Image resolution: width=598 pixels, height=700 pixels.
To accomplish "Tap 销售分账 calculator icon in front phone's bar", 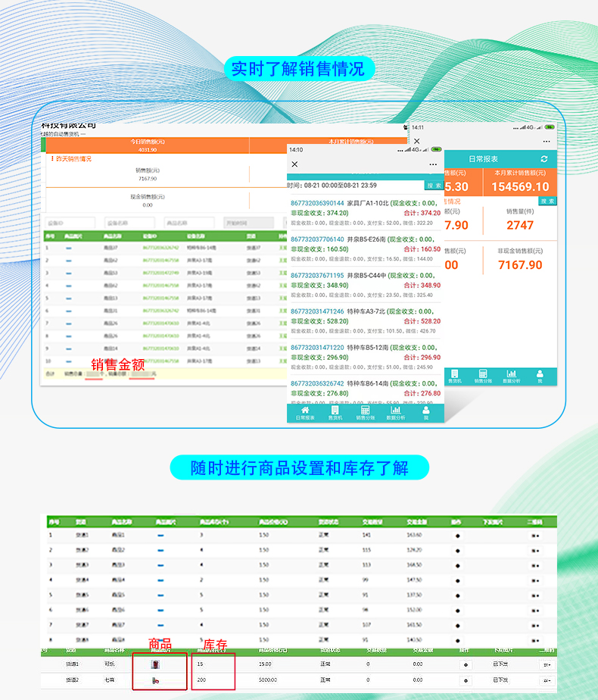I will coord(365,412).
